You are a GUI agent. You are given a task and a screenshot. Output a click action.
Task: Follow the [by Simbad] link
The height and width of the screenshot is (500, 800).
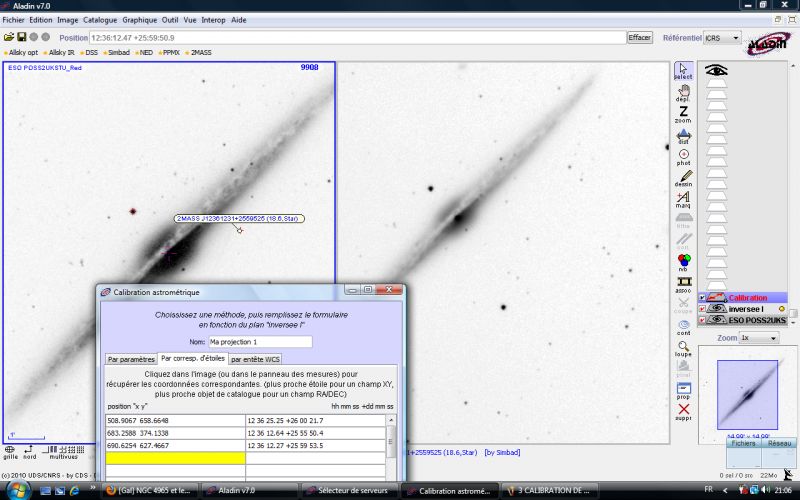point(502,453)
